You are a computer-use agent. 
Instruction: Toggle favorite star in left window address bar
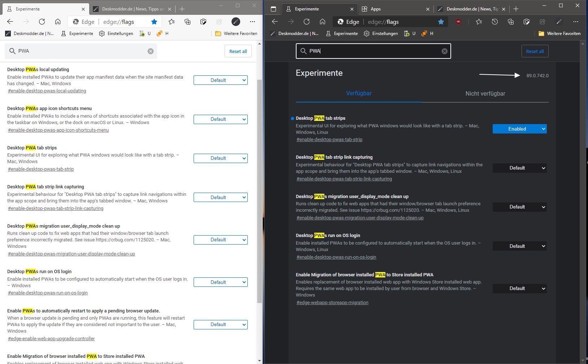click(154, 22)
